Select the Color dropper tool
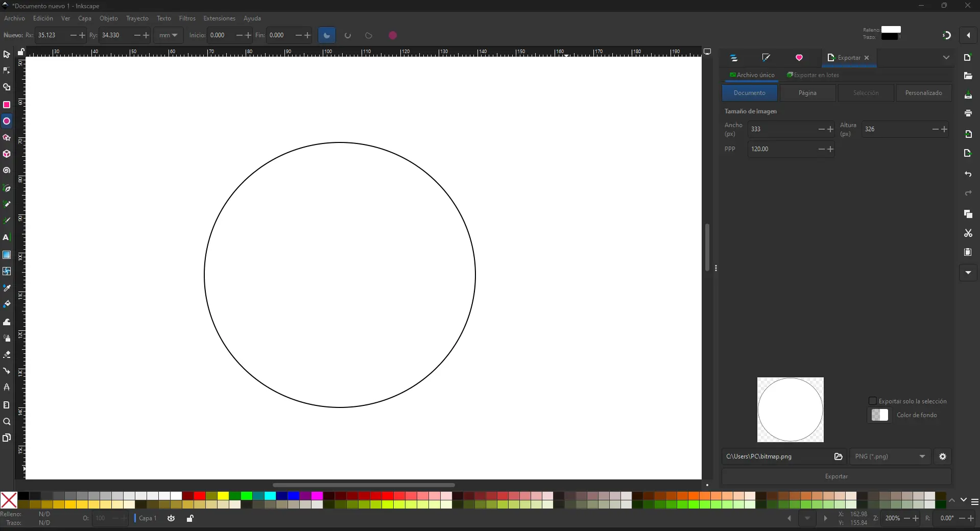Image resolution: width=980 pixels, height=531 pixels. (7, 288)
